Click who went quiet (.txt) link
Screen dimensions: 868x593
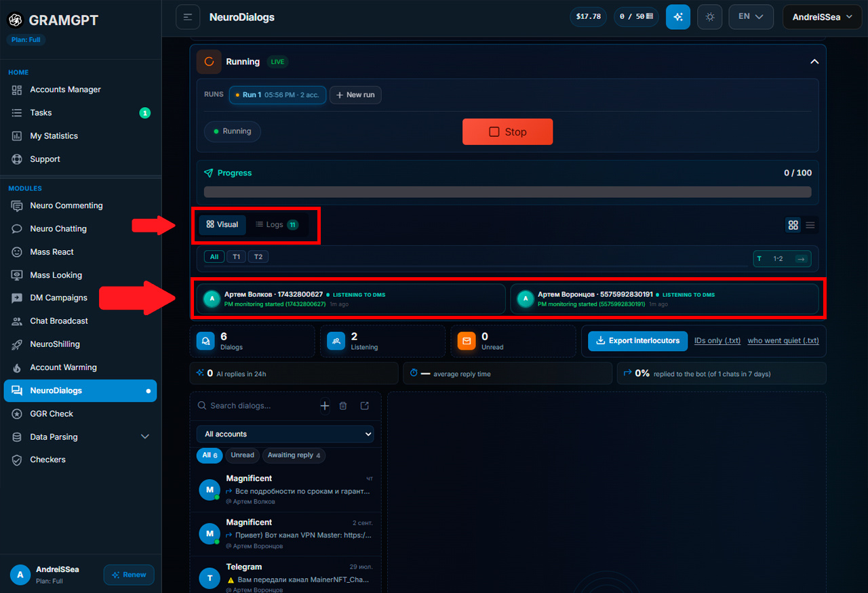783,341
